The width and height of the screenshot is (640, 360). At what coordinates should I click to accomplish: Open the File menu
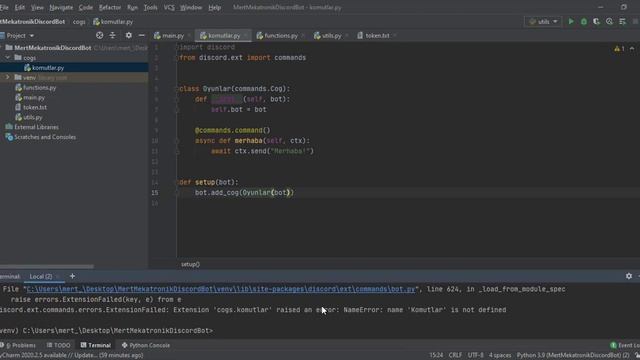pyautogui.click(x=4, y=7)
